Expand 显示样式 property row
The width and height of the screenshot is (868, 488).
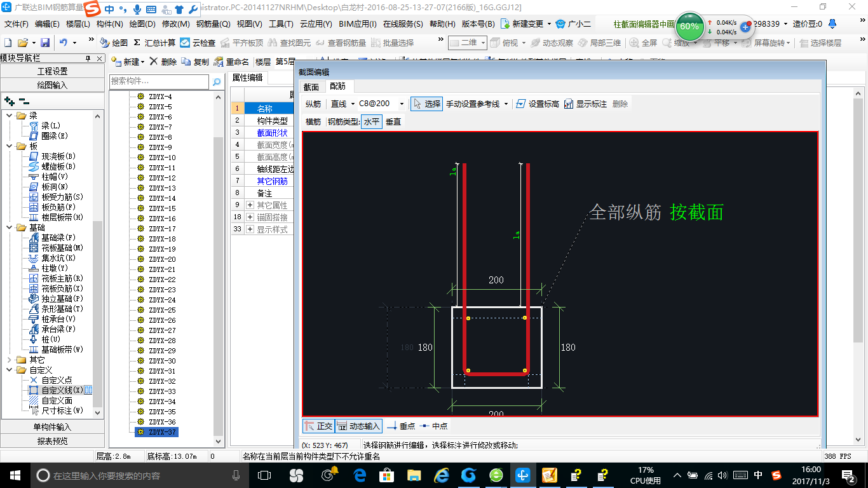[250, 229]
